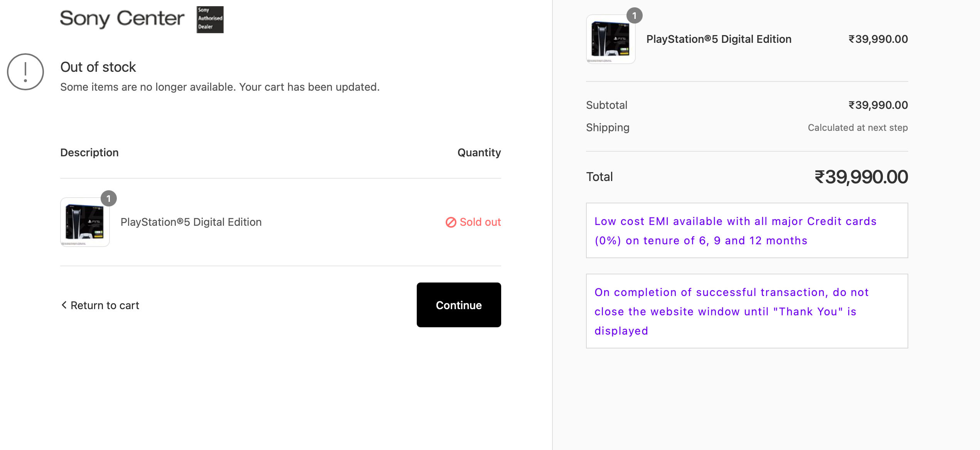Click the sold out prohibition icon
This screenshot has width=980, height=450.
coord(451,222)
